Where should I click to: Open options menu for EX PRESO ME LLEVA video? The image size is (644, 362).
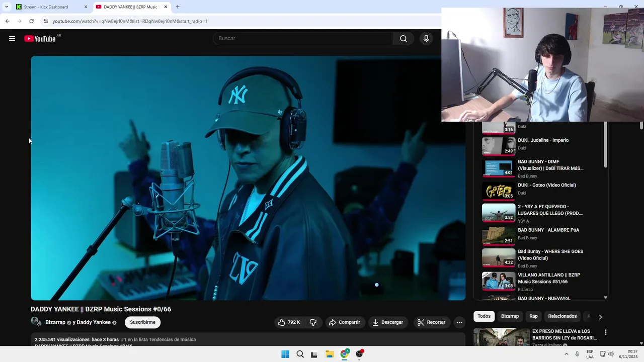(606, 332)
